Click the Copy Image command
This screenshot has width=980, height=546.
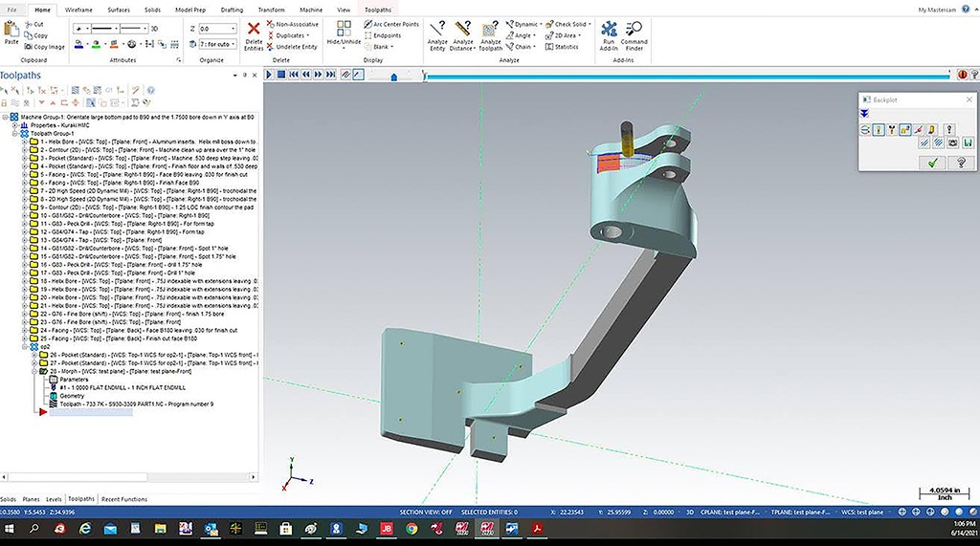[x=44, y=47]
